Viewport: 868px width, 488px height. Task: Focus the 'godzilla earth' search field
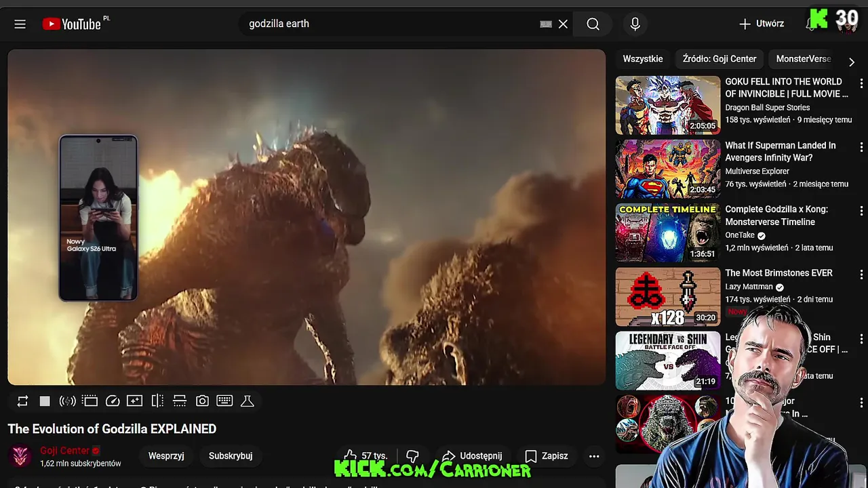[x=393, y=24]
